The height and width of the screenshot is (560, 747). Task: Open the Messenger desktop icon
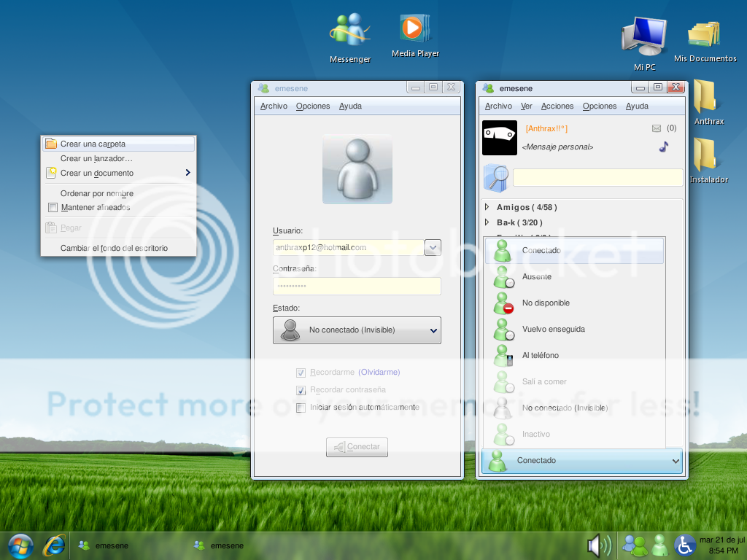[x=350, y=33]
